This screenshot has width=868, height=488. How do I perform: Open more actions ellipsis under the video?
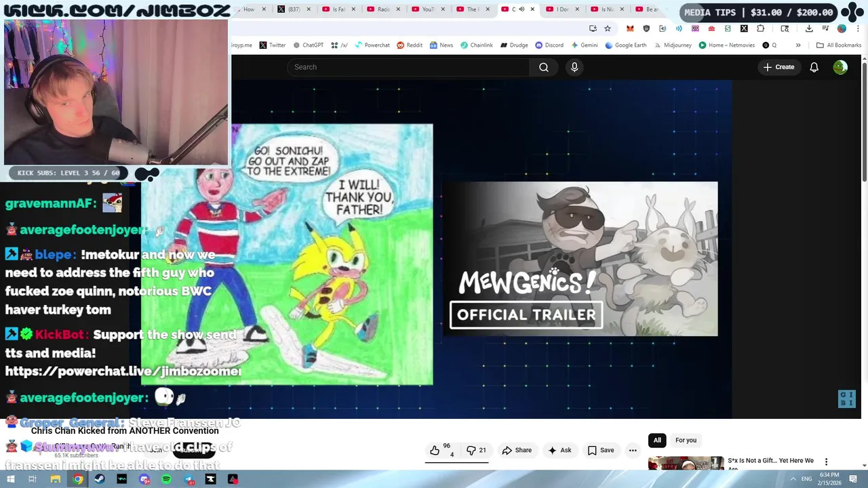[x=633, y=450]
